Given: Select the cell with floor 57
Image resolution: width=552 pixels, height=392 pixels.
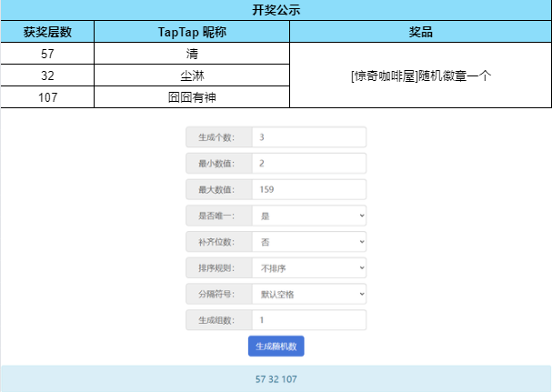Looking at the screenshot, I should (x=47, y=54).
